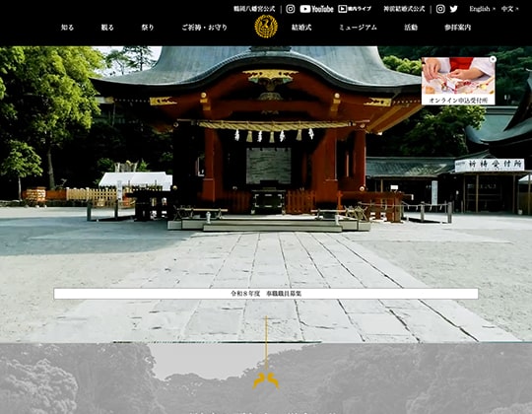Open the shrine's official Instagram icon
The image size is (532, 414).
point(291,9)
